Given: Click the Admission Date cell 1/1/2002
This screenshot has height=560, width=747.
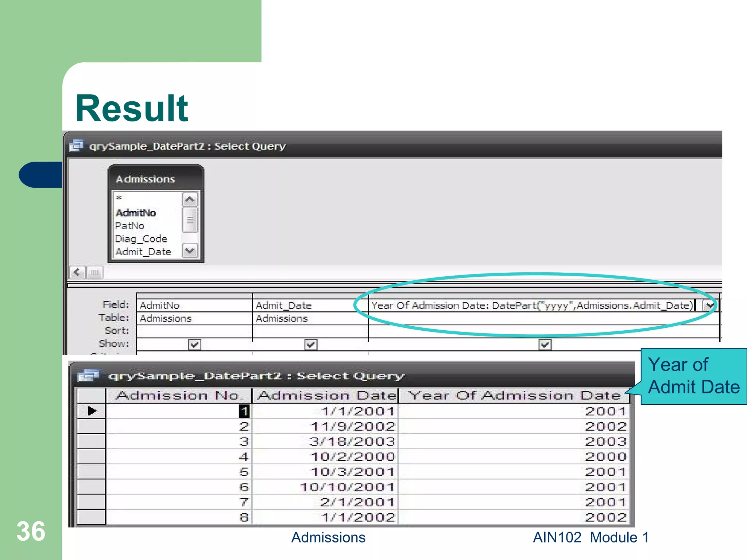Looking at the screenshot, I should tap(325, 517).
